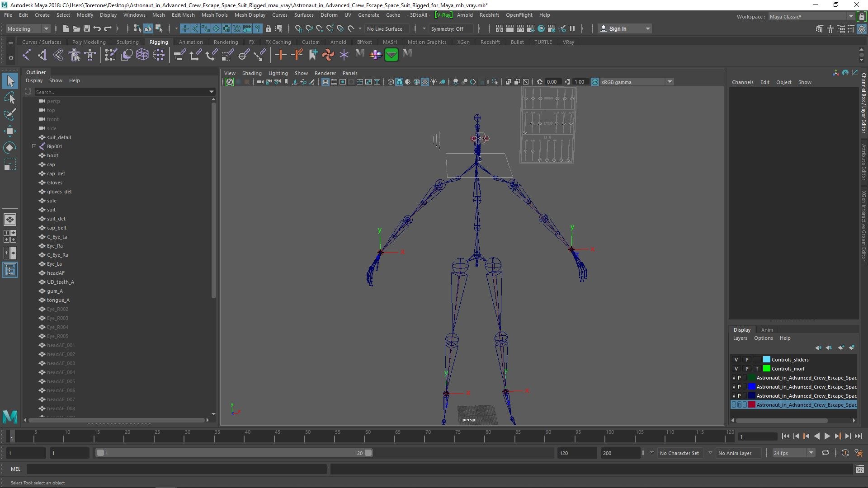Click the Create Joints shelf icon
The width and height of the screenshot is (868, 488).
[x=26, y=55]
